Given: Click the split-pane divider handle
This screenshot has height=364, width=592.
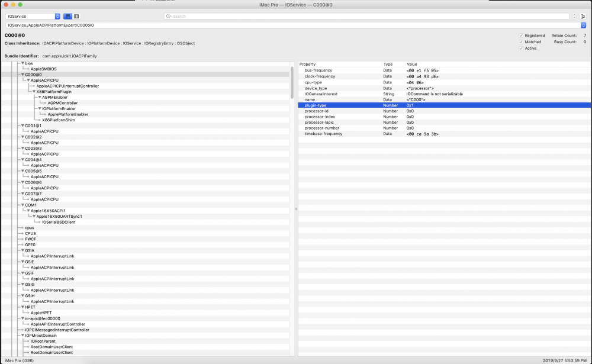Looking at the screenshot, I should [x=296, y=209].
